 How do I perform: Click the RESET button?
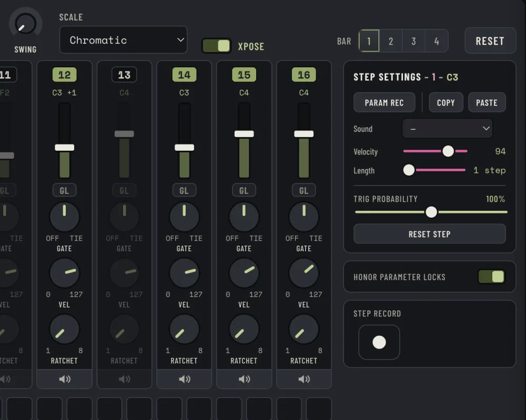click(x=490, y=41)
